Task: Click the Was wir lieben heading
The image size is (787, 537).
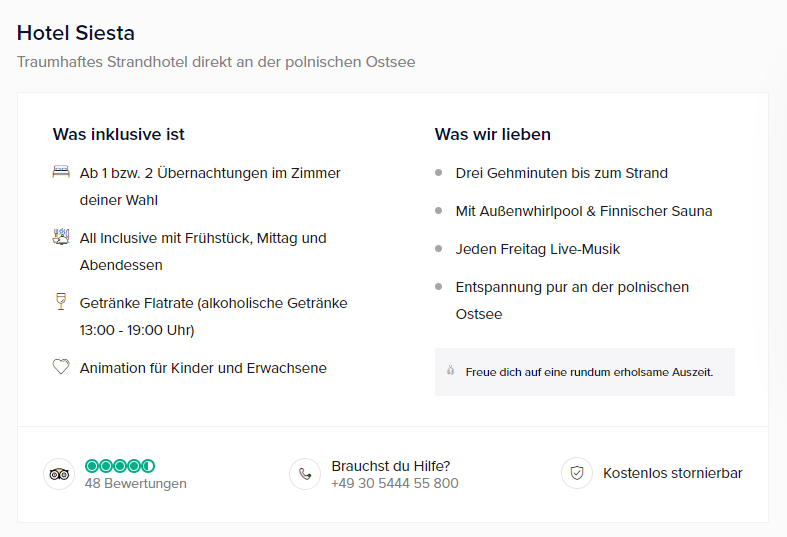Action: (x=492, y=135)
